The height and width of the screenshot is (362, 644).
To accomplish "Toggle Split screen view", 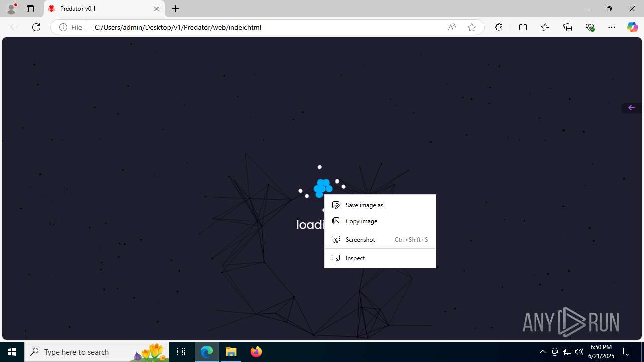I will pos(523,27).
